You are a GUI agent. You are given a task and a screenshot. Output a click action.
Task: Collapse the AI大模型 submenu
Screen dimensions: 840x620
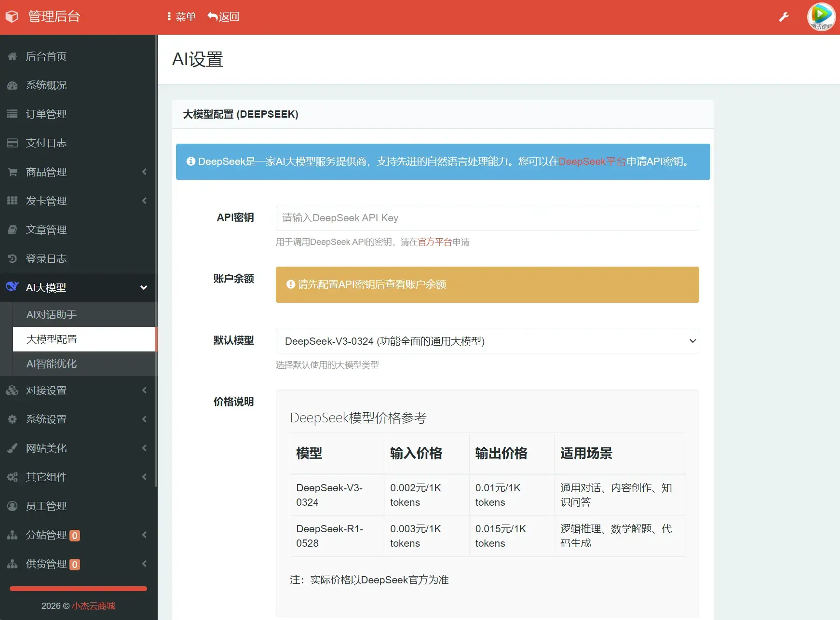click(x=143, y=287)
